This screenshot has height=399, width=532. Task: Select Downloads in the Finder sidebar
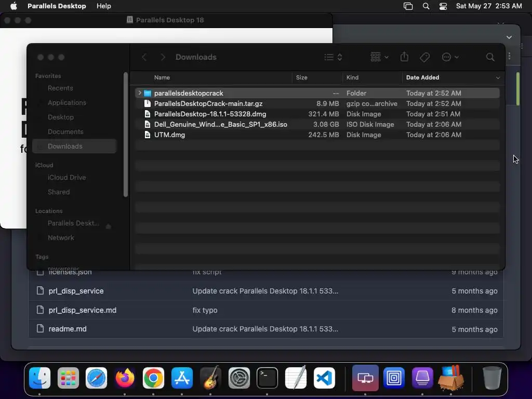tap(75, 146)
